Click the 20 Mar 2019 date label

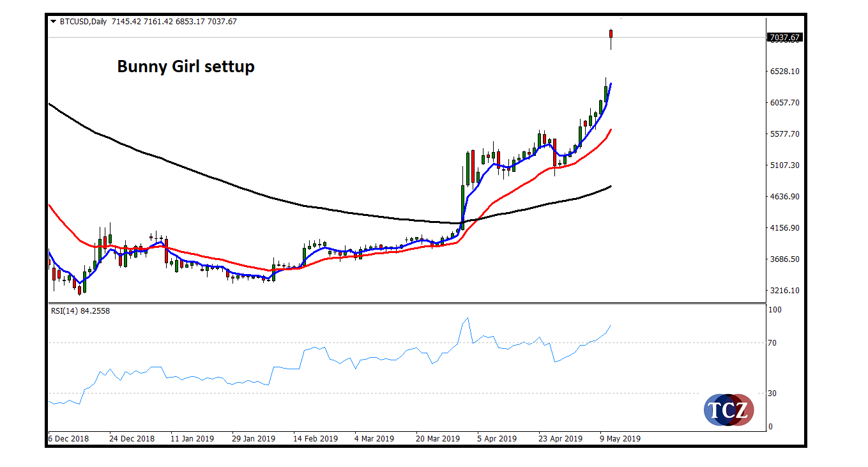pyautogui.click(x=438, y=439)
